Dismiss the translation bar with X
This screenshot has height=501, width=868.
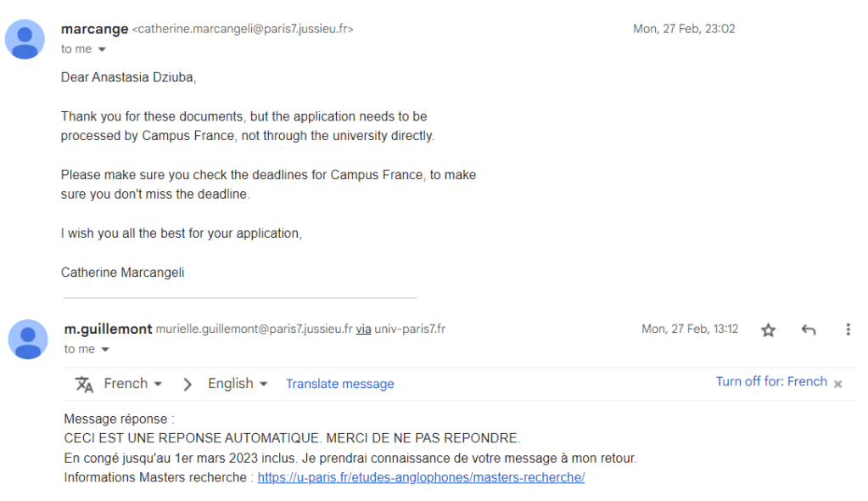coord(837,384)
